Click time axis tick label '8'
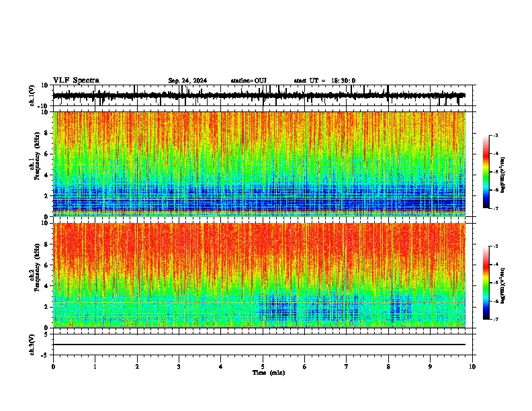The width and height of the screenshot is (532, 411). [x=388, y=367]
